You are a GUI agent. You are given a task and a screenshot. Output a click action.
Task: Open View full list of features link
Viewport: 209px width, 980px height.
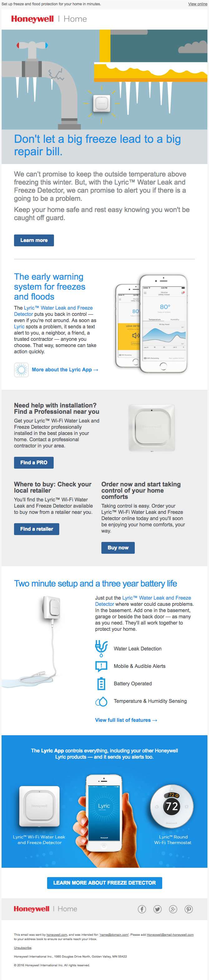(x=126, y=720)
